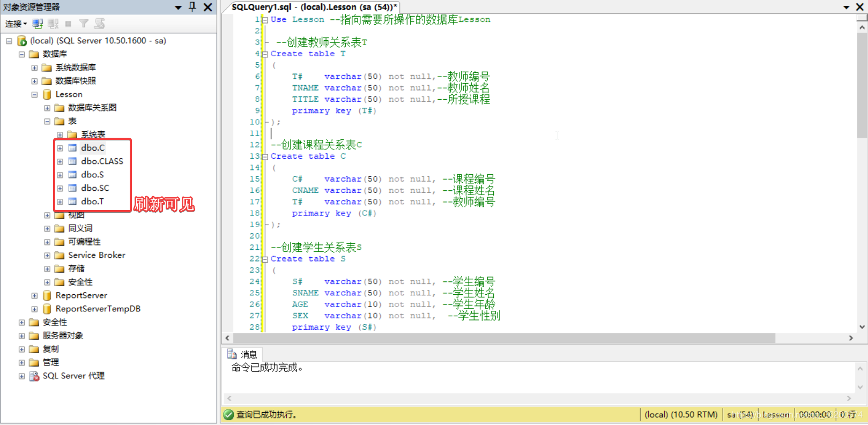Click the query succeeded green check icon

pyautogui.click(x=229, y=415)
